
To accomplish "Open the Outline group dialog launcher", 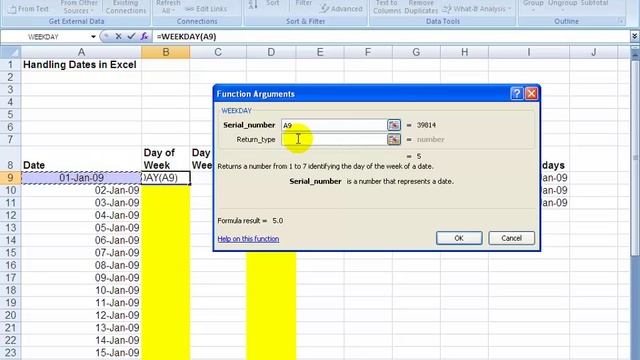I will 620,21.
